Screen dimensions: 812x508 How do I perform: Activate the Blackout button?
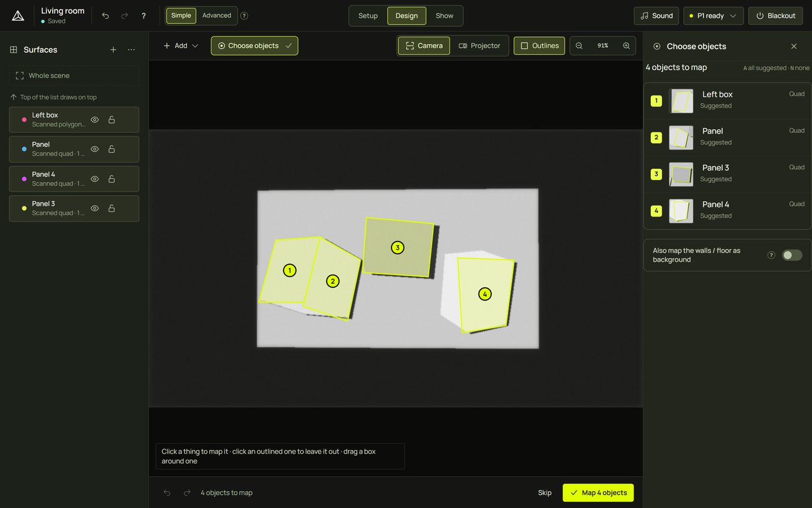coord(775,16)
